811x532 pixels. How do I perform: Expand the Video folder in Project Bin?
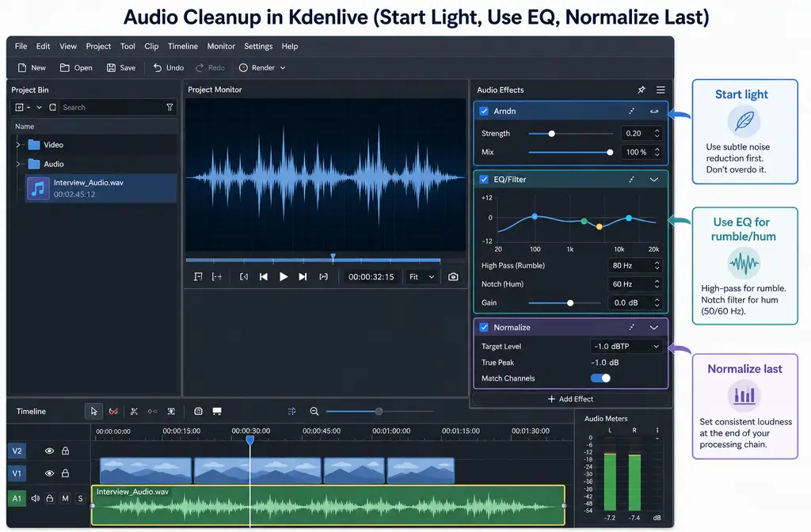(18, 145)
